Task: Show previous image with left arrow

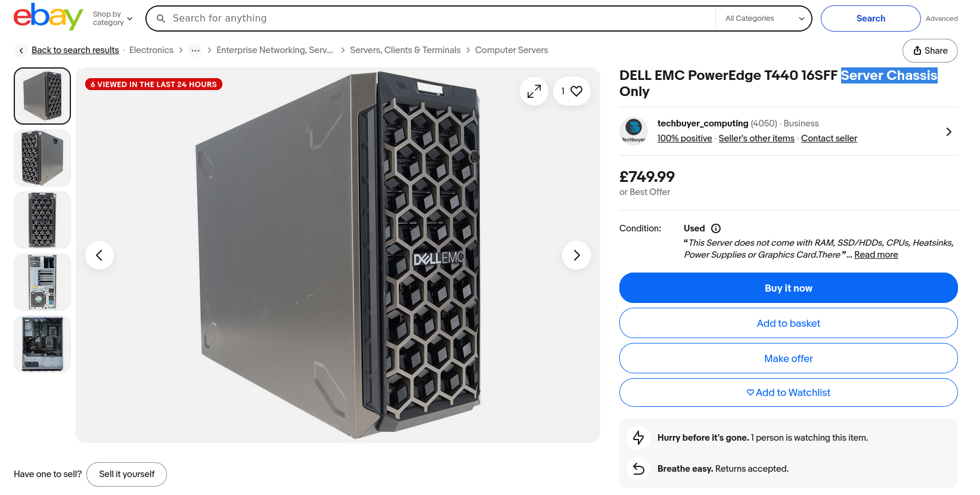Action: point(100,255)
